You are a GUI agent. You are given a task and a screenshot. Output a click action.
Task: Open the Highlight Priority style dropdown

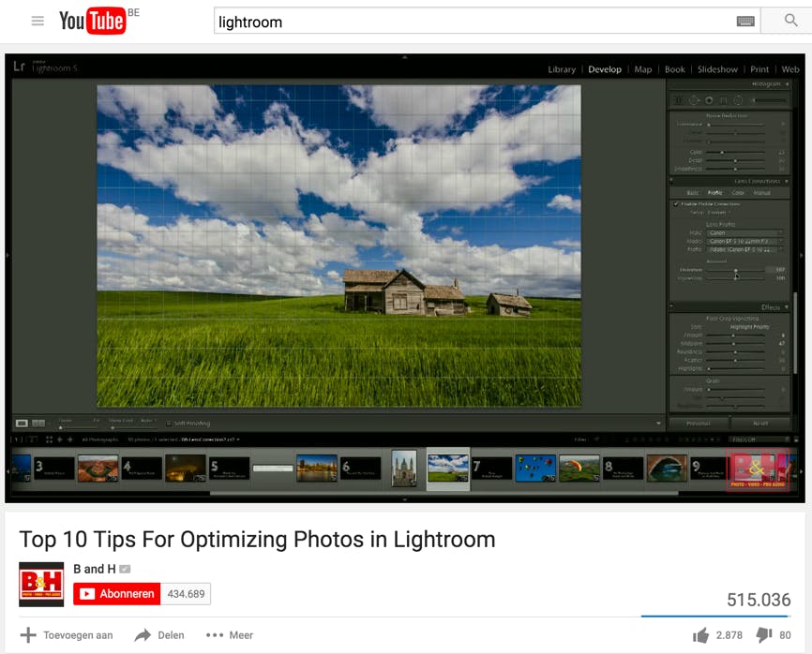click(749, 327)
